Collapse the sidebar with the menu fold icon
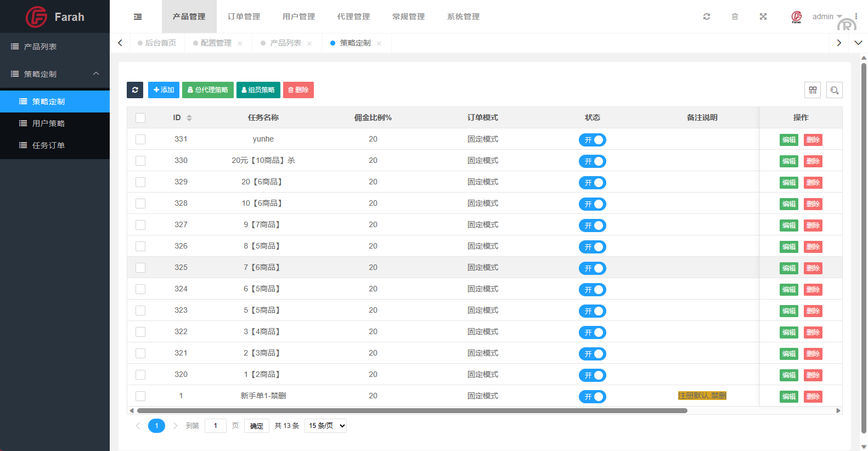This screenshot has height=451, width=868. [138, 17]
